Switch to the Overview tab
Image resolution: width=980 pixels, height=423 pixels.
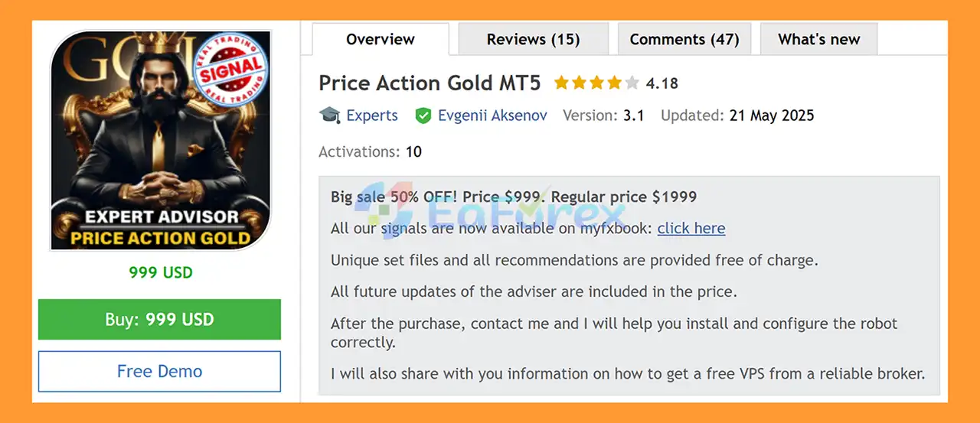click(381, 40)
